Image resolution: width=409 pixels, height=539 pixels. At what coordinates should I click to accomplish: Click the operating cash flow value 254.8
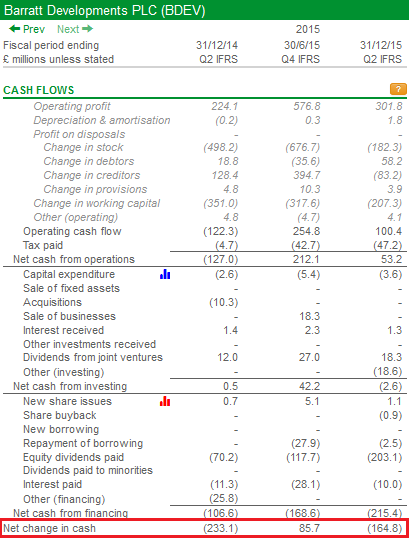[x=306, y=231]
